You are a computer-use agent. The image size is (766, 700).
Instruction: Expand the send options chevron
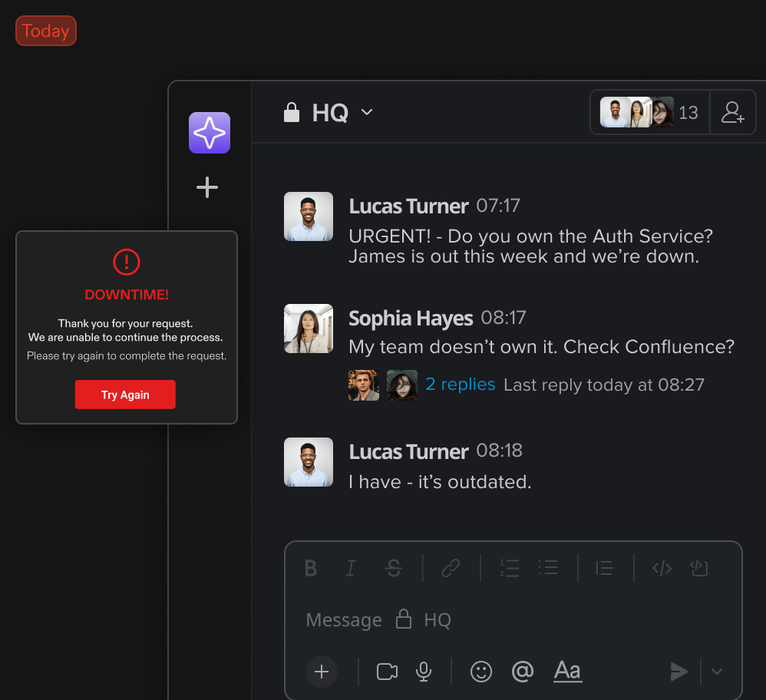click(x=717, y=671)
